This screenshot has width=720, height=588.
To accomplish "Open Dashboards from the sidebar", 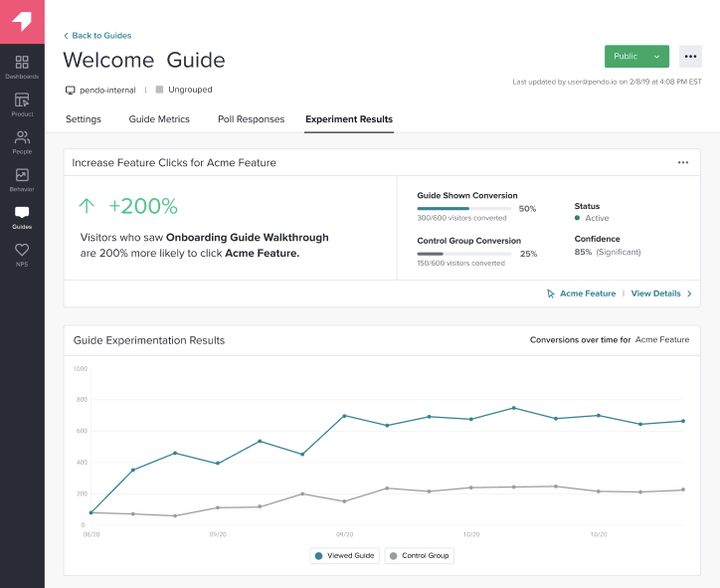I will tap(22, 67).
